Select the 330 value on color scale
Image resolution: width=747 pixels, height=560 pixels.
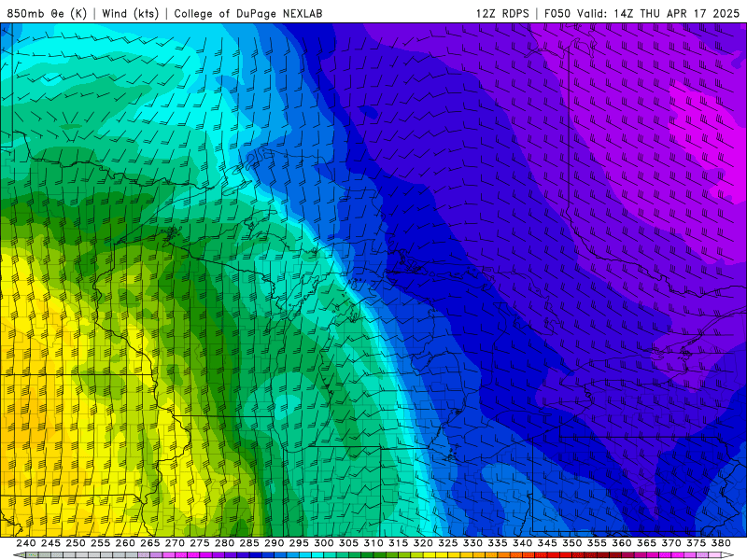pos(472,543)
